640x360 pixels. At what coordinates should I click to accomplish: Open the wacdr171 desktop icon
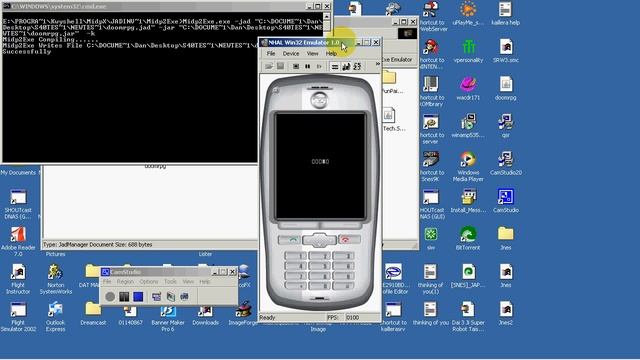pos(468,89)
